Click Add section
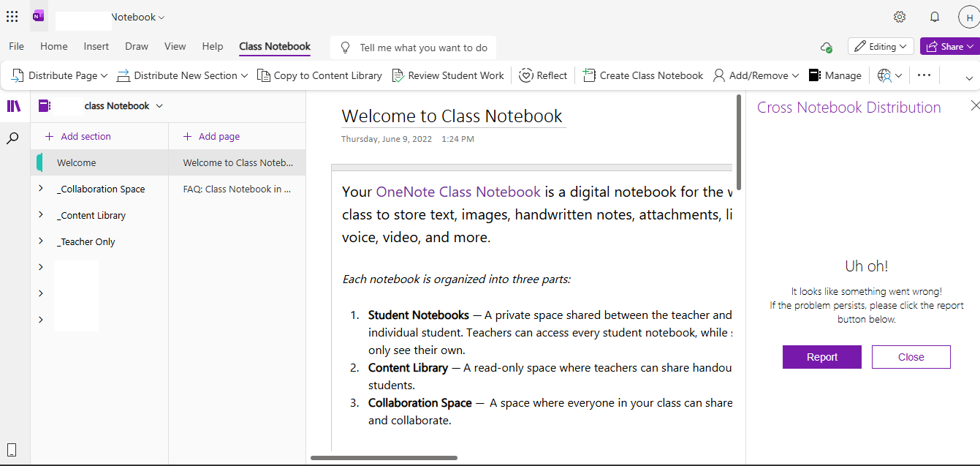The width and height of the screenshot is (980, 466). 78,136
